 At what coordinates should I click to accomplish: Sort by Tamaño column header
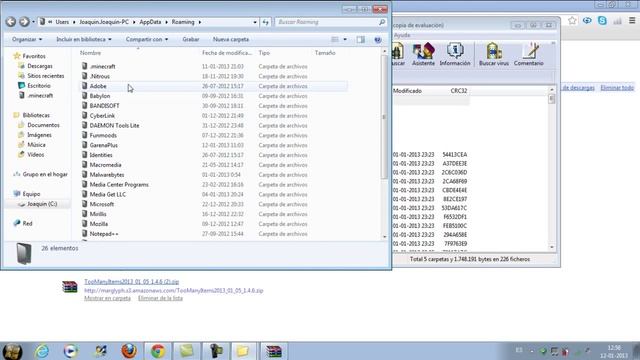(x=325, y=53)
